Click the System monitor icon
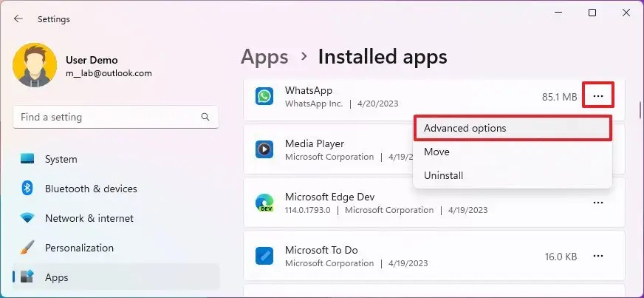Viewport: 644px width, 298px height. pos(27,159)
